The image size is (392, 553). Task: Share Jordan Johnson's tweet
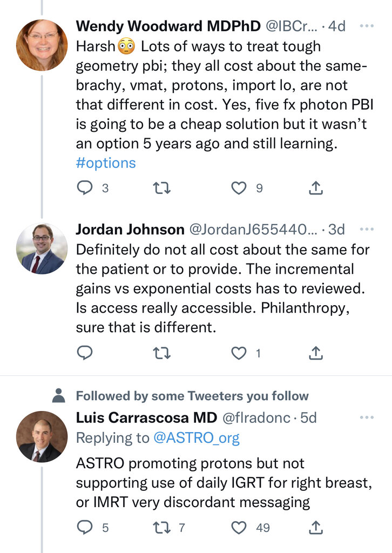point(316,353)
